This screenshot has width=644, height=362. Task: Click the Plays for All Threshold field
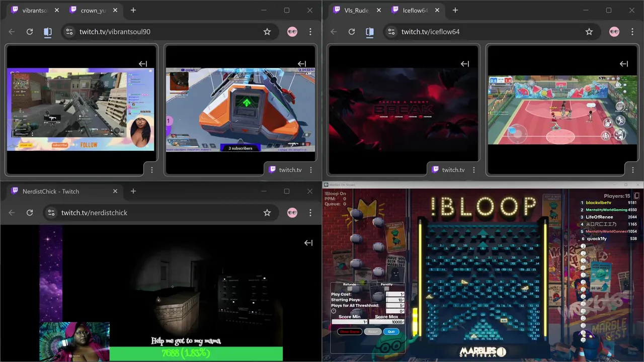(x=395, y=306)
